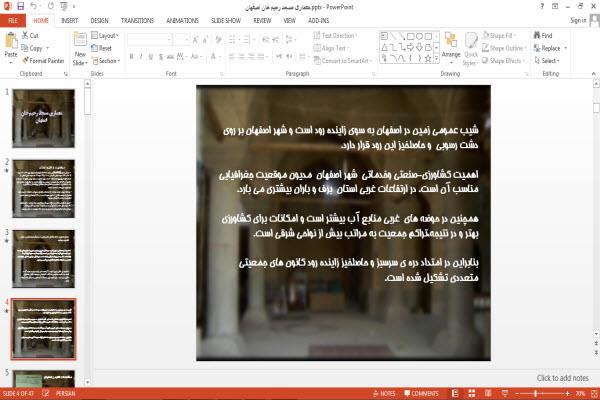Select slide 1 thumbnail
The height and width of the screenshot is (400, 600).
tap(43, 118)
